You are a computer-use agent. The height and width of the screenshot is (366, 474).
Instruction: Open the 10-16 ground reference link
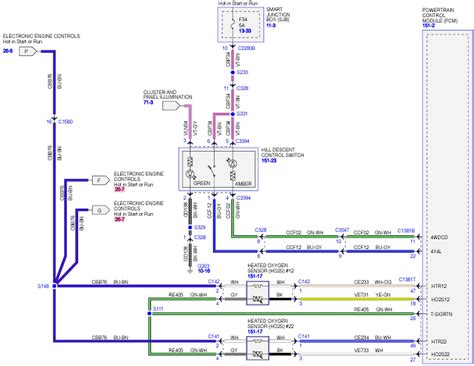tap(204, 271)
